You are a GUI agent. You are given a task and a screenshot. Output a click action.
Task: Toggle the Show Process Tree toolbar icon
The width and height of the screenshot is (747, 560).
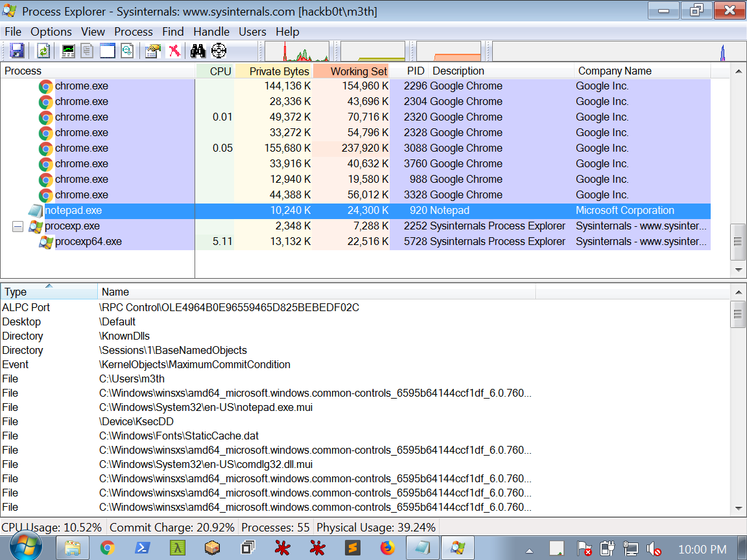tap(87, 51)
